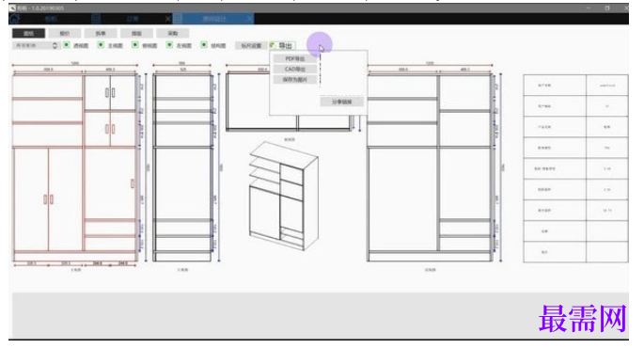644x348 pixels.
Task: Open the 采购 sub-tab
Action: (173, 33)
